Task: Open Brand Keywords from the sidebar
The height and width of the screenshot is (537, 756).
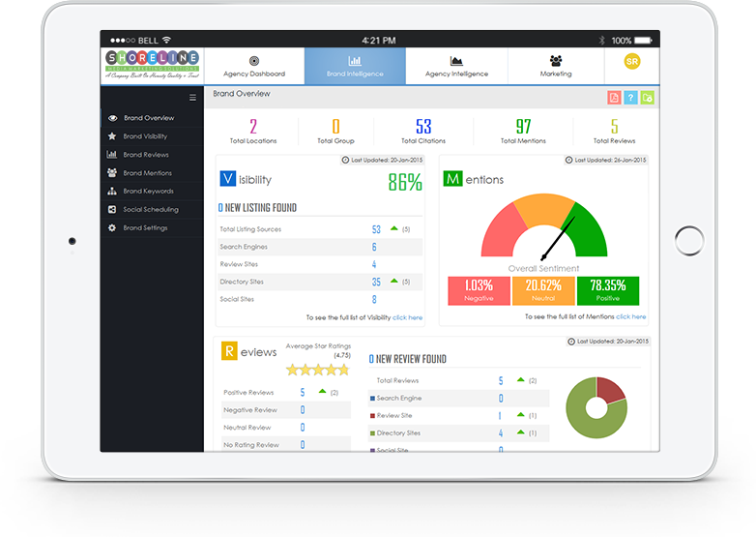Action: tap(148, 192)
